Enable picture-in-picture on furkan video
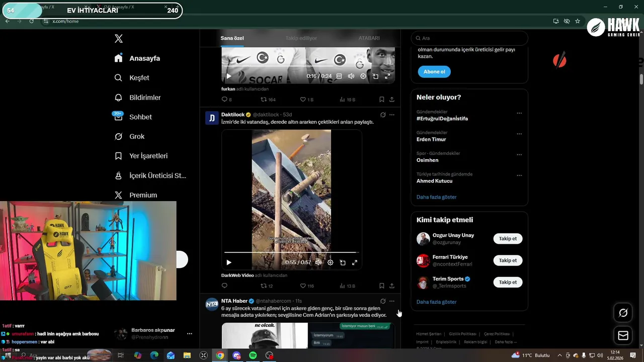Viewport: 644px width, 362px height. tap(375, 76)
